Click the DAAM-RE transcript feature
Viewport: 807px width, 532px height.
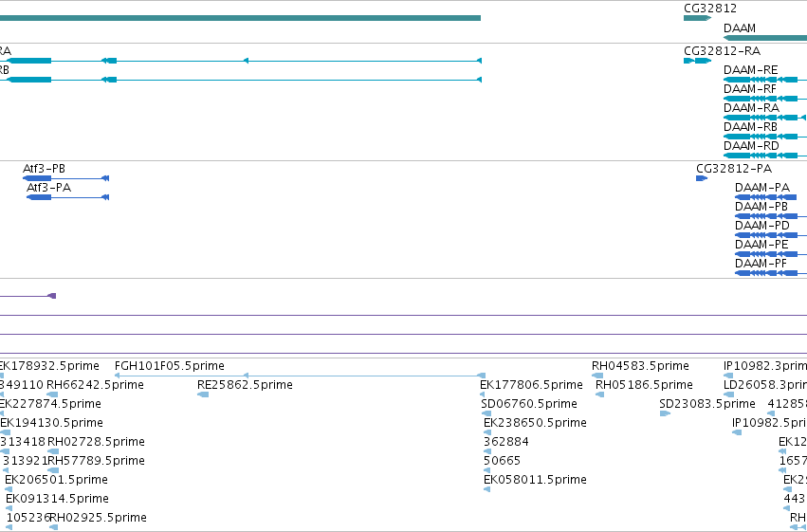pos(765,80)
